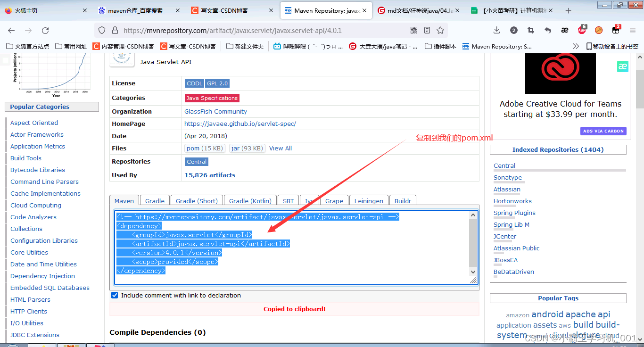Open 内容管理-CSDN博客 bookmark
Image resolution: width=644 pixels, height=347 pixels.
click(x=124, y=46)
